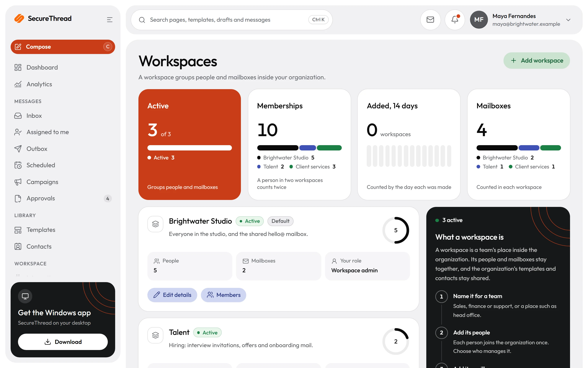
Task: Click the Active badge beside Brightwater Studio
Action: pyautogui.click(x=249, y=221)
